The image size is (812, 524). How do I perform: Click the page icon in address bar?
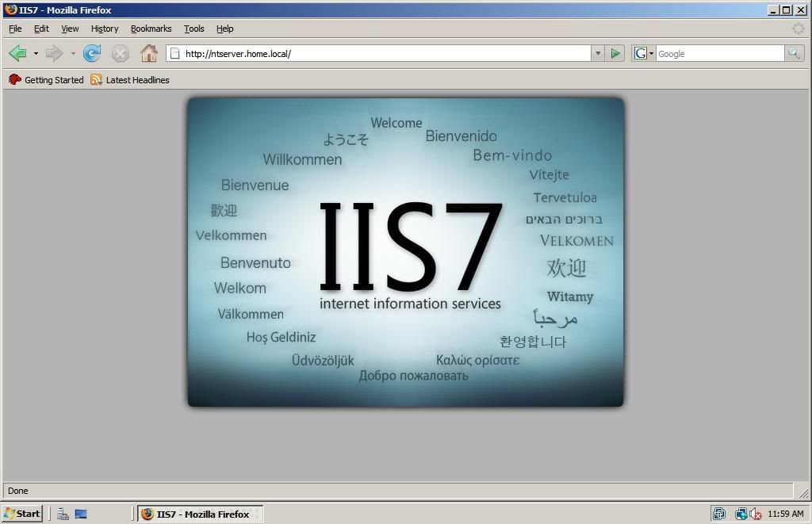(175, 53)
